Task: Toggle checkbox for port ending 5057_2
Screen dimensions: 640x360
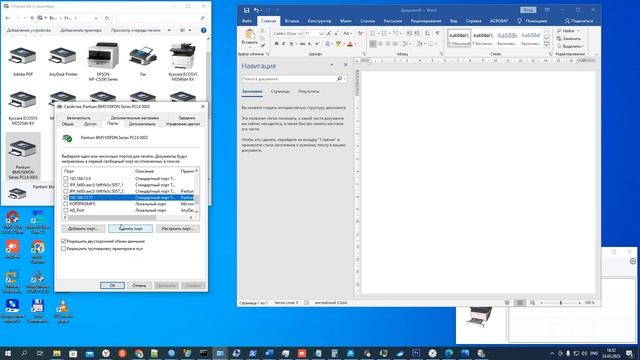Action: 66,191
